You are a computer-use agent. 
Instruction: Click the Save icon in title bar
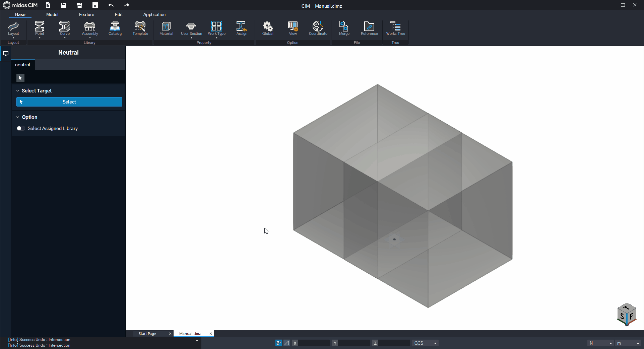[x=79, y=5]
